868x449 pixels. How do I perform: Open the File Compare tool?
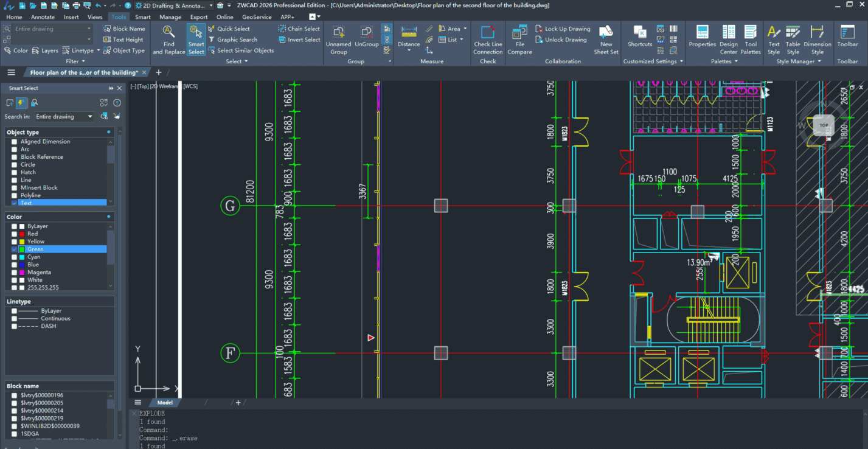tap(519, 40)
